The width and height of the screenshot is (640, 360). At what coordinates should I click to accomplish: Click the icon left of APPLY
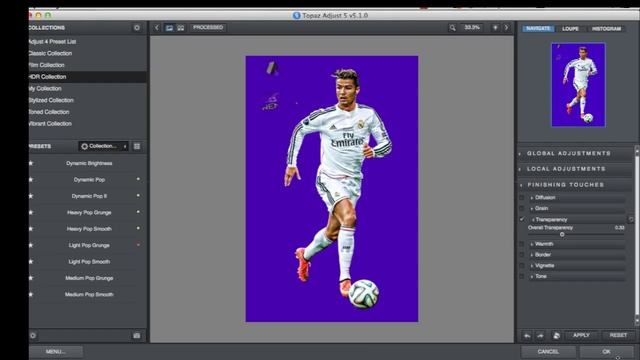[556, 336]
